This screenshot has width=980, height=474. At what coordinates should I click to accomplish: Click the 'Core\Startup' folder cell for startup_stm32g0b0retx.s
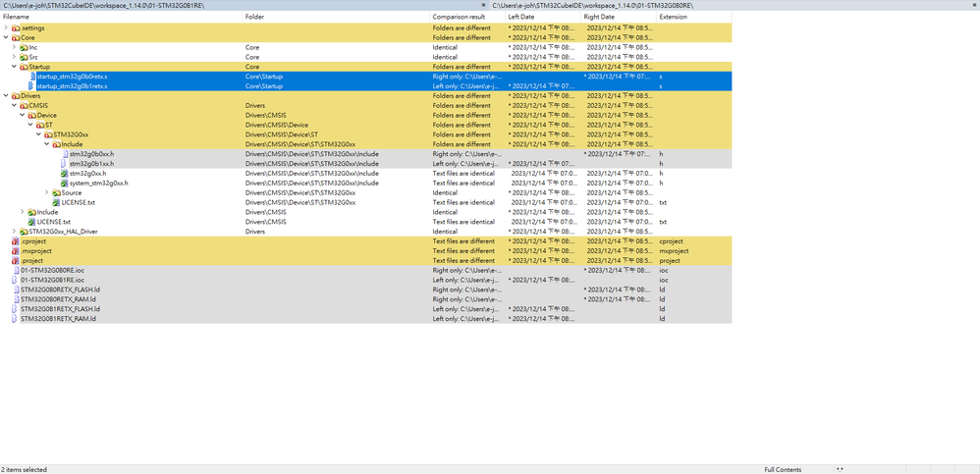[264, 77]
